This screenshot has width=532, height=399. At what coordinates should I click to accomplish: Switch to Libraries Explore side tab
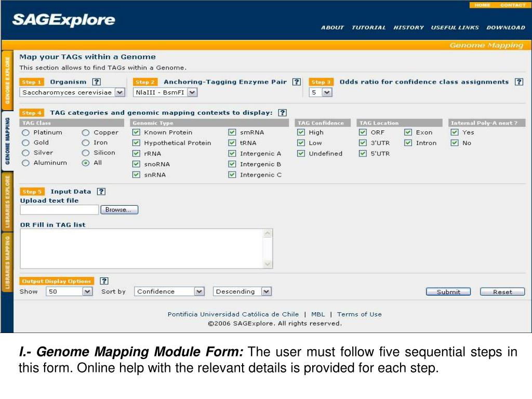(7, 202)
